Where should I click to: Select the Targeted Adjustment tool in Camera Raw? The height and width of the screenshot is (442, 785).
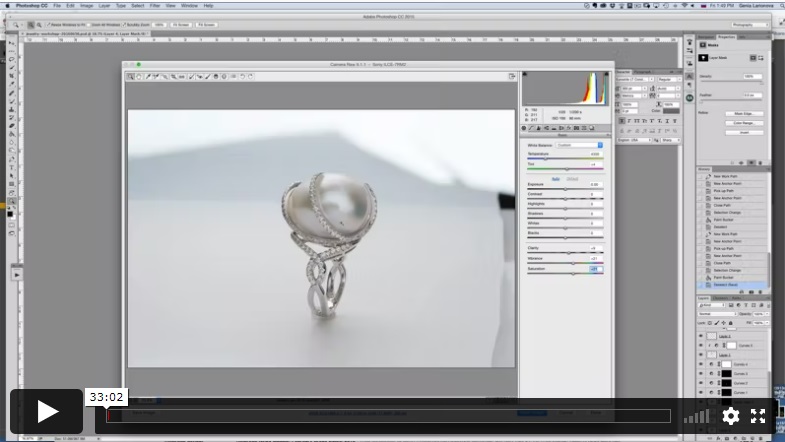point(165,77)
